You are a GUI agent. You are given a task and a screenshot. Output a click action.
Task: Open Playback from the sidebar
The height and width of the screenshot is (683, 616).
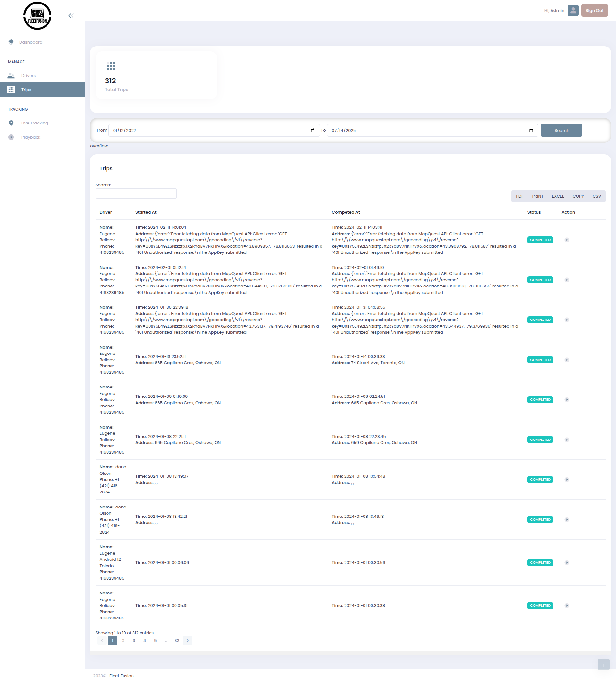tap(31, 137)
